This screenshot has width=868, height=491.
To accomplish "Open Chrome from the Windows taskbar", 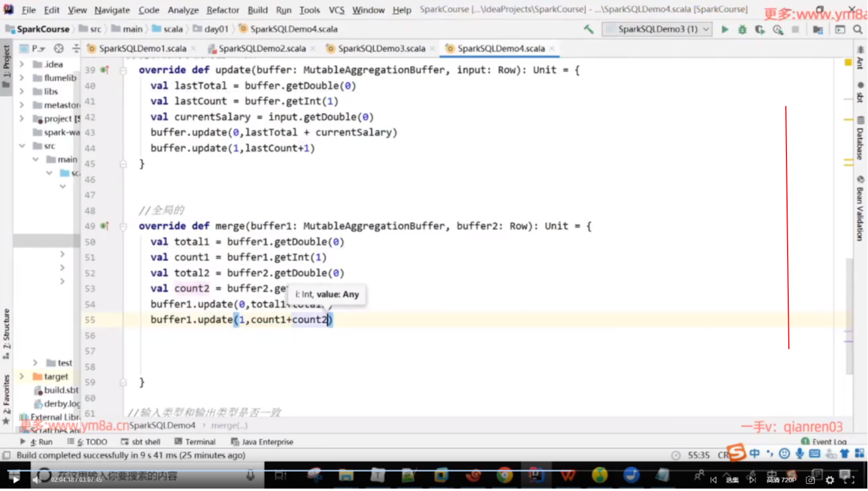I will coord(505,475).
